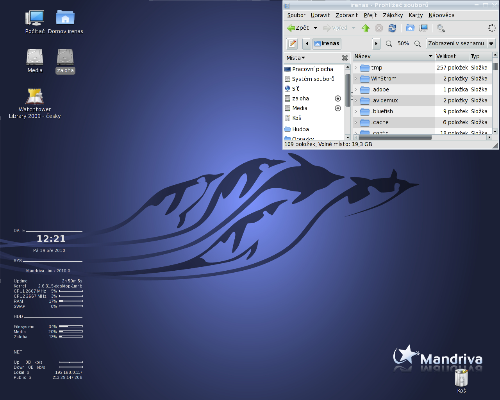The image size is (500, 400).
Task: Select Systém souborů in Places sidebar
Action: pos(309,79)
